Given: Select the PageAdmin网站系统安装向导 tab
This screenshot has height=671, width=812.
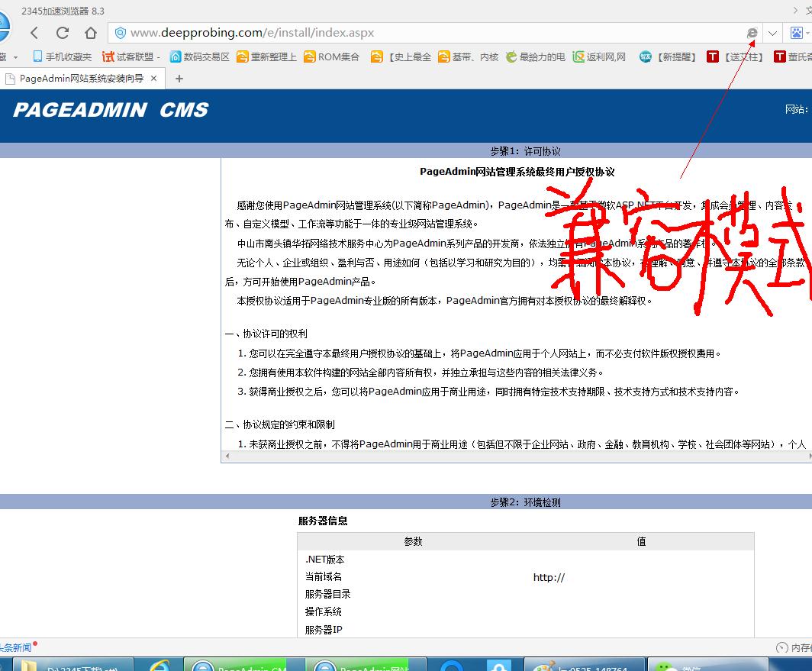Looking at the screenshot, I should (82, 78).
